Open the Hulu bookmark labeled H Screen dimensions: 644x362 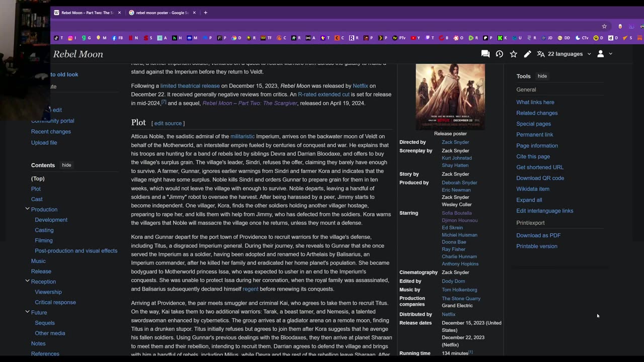pyautogui.click(x=177, y=38)
